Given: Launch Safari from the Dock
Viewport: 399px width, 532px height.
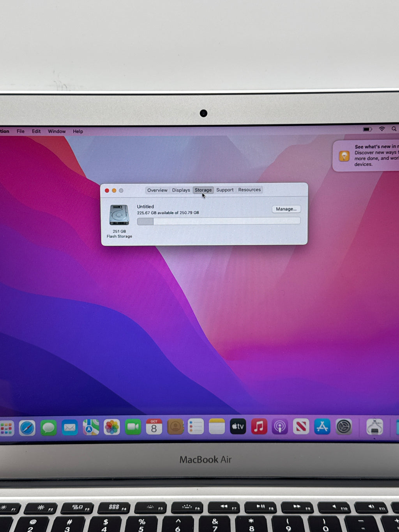Looking at the screenshot, I should coord(27,428).
